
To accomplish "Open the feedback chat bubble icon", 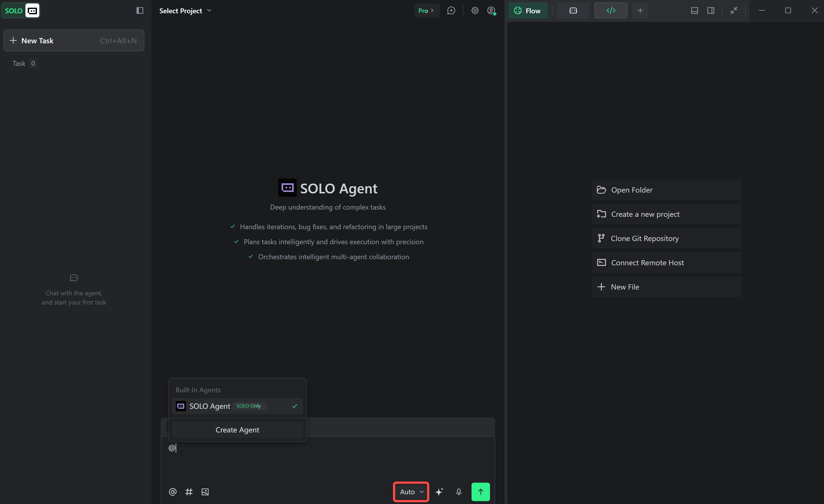I will coord(451,11).
